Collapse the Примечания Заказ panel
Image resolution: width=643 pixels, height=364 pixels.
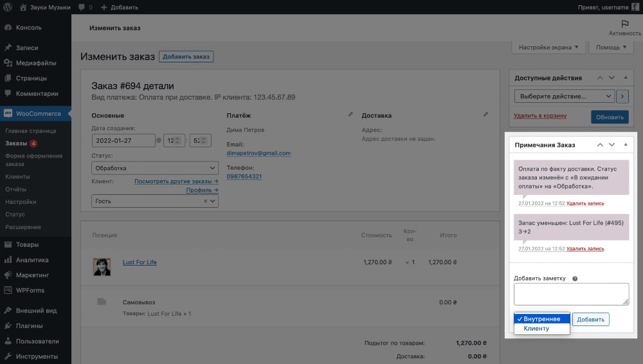(x=626, y=145)
